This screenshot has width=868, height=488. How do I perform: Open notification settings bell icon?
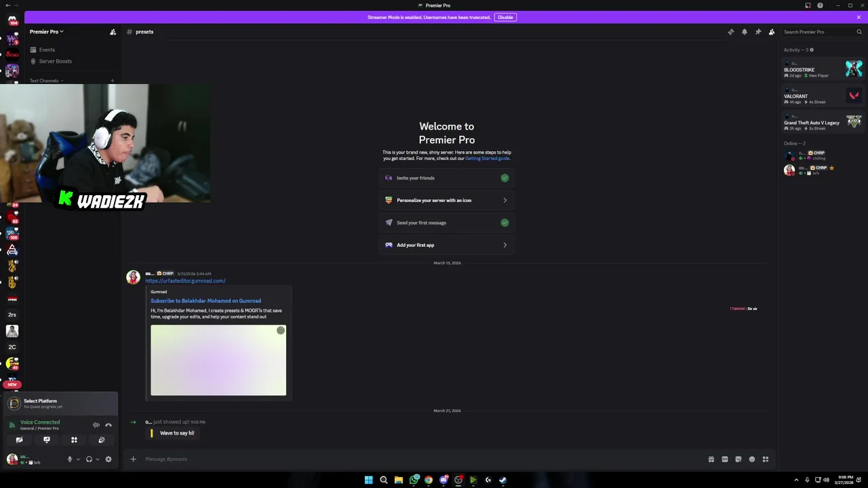pos(744,32)
